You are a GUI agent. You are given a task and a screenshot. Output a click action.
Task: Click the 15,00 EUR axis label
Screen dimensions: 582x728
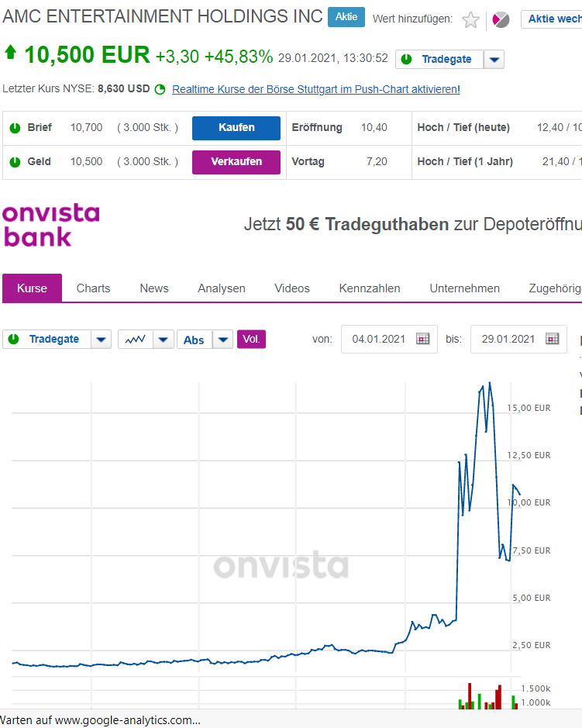click(x=529, y=408)
